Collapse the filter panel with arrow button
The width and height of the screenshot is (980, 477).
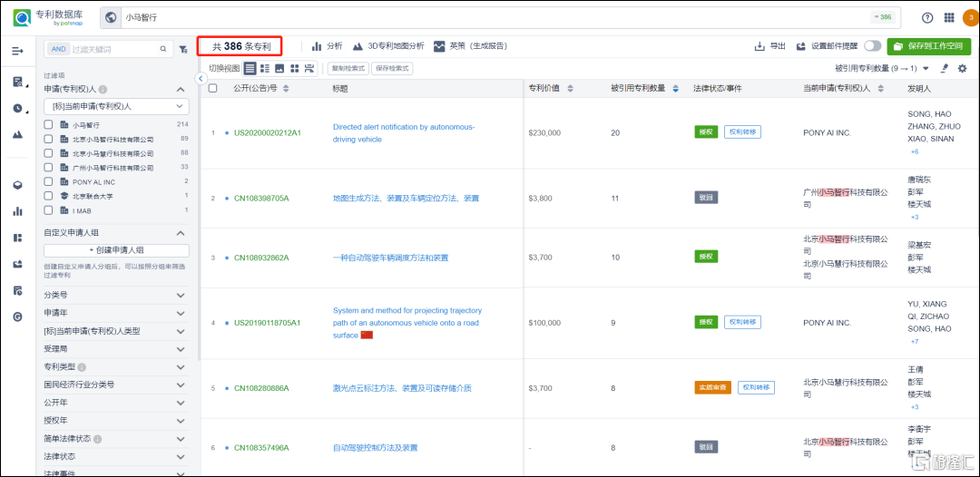(201, 78)
